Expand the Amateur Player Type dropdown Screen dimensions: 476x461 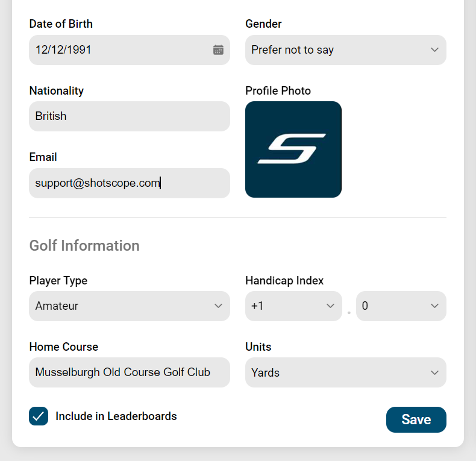click(130, 306)
